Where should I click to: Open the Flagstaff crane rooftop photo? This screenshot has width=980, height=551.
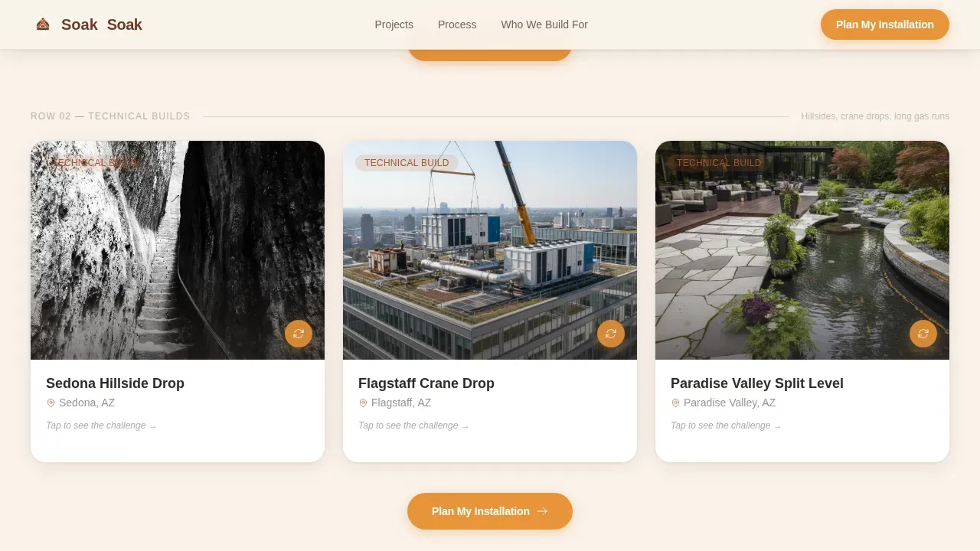tap(490, 250)
